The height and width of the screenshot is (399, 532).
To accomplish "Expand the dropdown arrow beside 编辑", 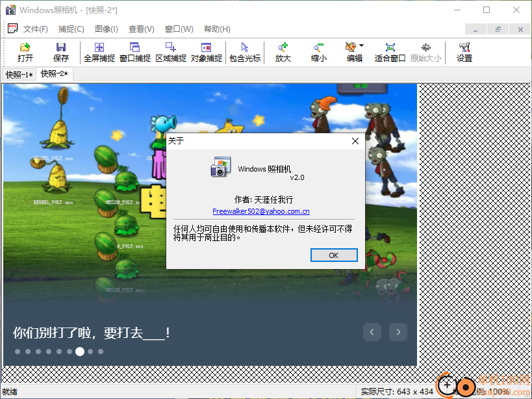I will click(362, 45).
